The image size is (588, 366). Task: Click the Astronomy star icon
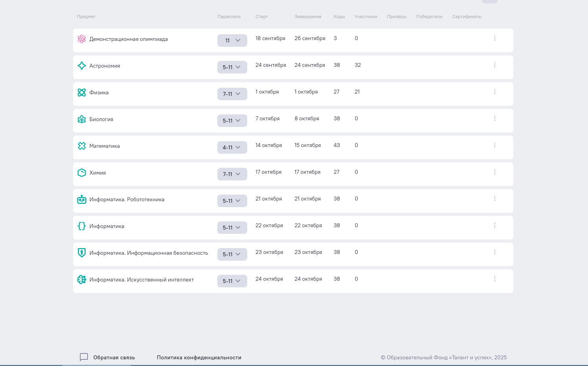(81, 66)
